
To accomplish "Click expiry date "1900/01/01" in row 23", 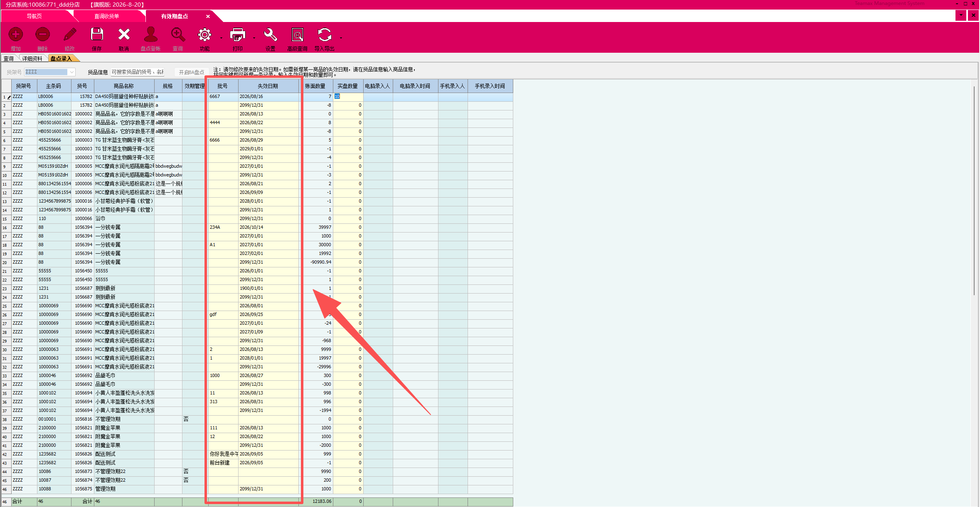I will (268, 289).
